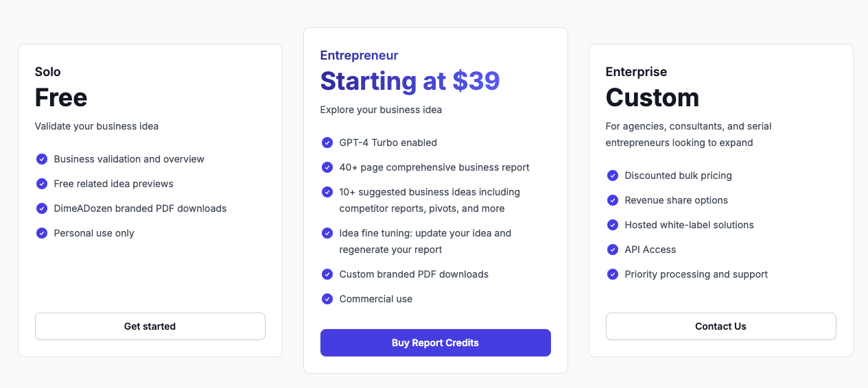Click the Enterprise Custom heading
This screenshot has height=388, width=868.
click(652, 97)
